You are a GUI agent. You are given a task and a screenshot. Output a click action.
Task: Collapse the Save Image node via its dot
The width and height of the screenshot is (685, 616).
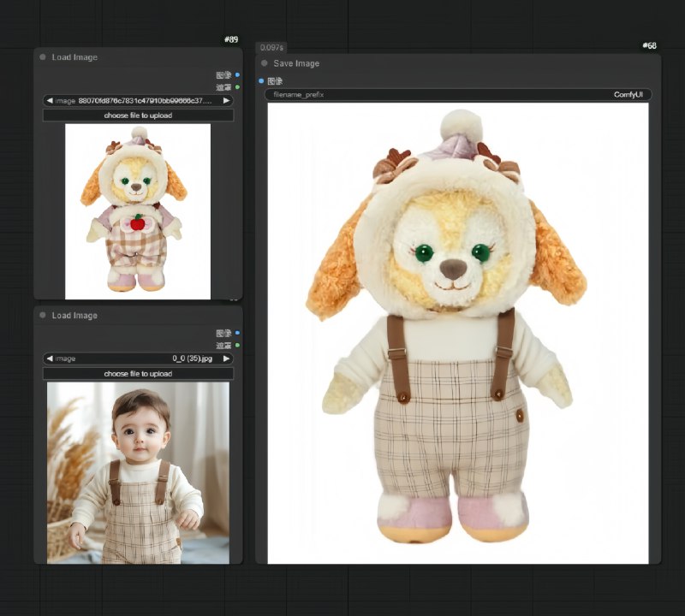265,63
